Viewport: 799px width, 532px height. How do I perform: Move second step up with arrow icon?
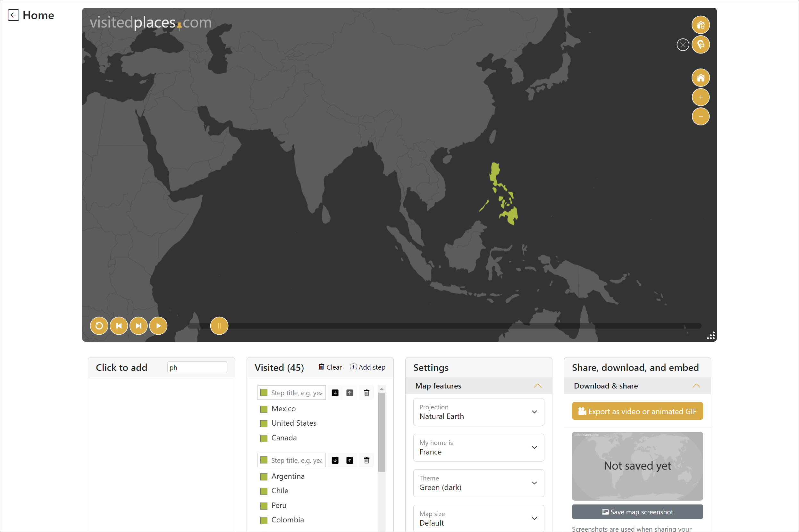(349, 460)
